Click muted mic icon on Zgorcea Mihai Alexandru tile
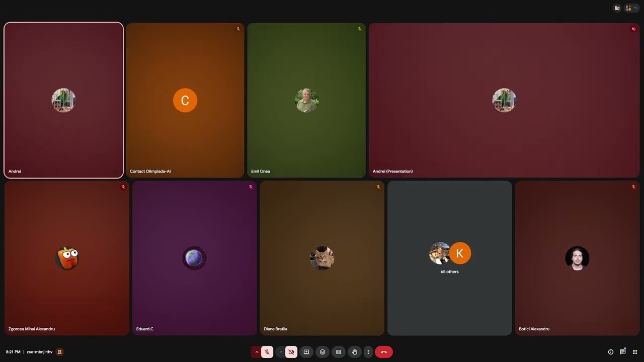Viewport: 644px width, 362px height. (x=123, y=187)
